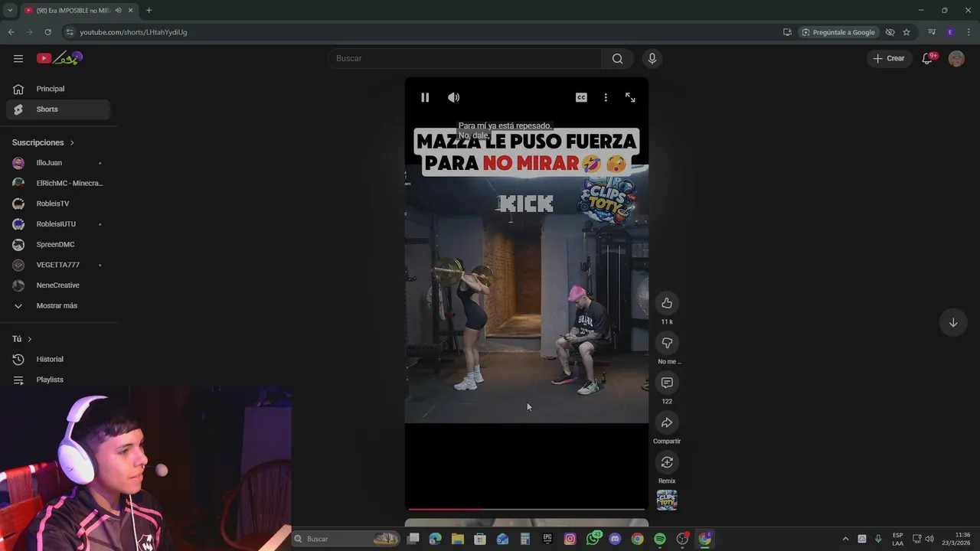The width and height of the screenshot is (980, 551).
Task: Open the RobleisIUTU subscription
Action: point(58,224)
